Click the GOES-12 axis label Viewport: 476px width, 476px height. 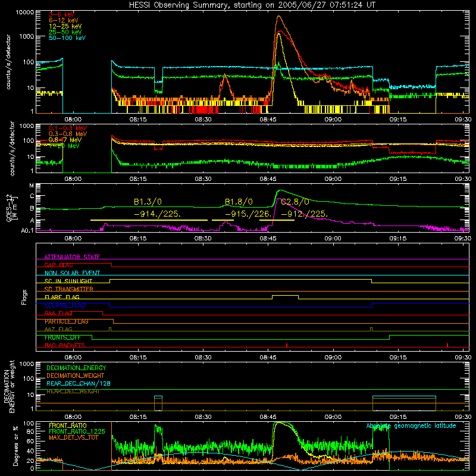click(x=11, y=209)
